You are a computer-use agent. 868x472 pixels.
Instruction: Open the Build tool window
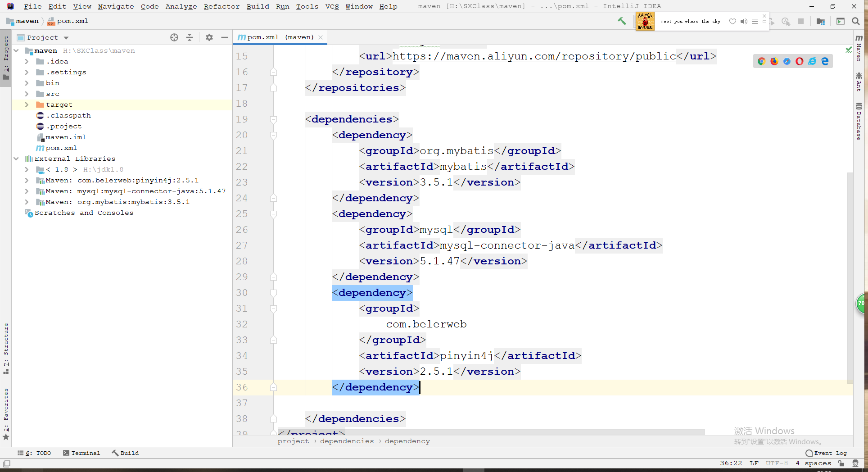(x=125, y=453)
